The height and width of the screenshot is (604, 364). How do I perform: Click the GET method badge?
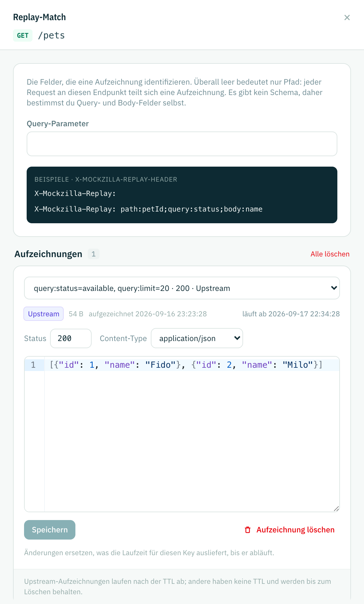click(23, 35)
